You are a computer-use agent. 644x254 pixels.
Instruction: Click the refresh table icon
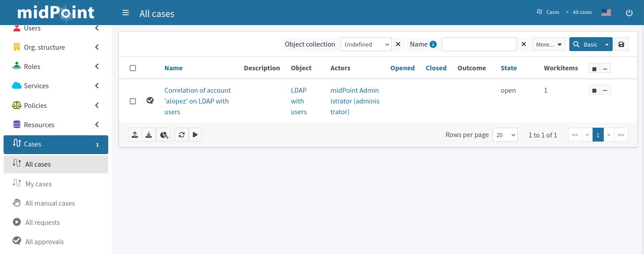pyautogui.click(x=182, y=135)
